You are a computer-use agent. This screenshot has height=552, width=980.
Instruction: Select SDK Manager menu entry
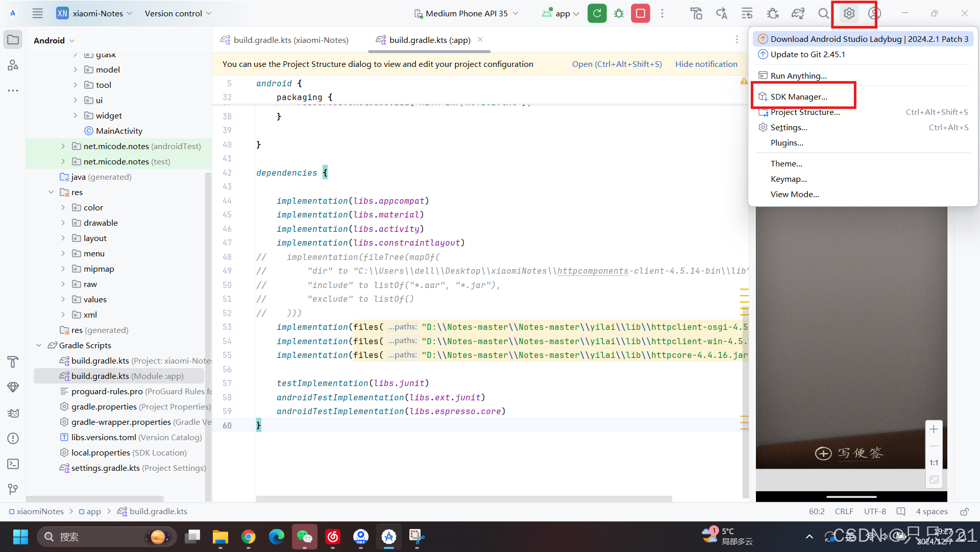(799, 97)
